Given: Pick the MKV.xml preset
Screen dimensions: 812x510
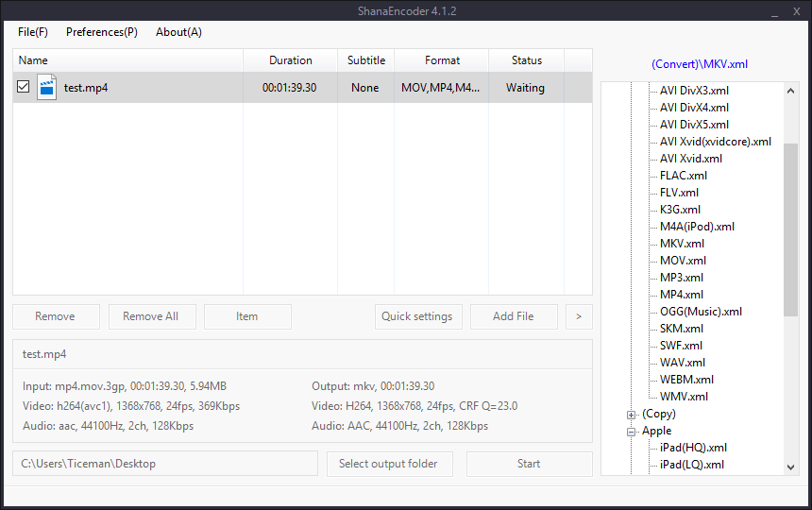Looking at the screenshot, I should 682,244.
